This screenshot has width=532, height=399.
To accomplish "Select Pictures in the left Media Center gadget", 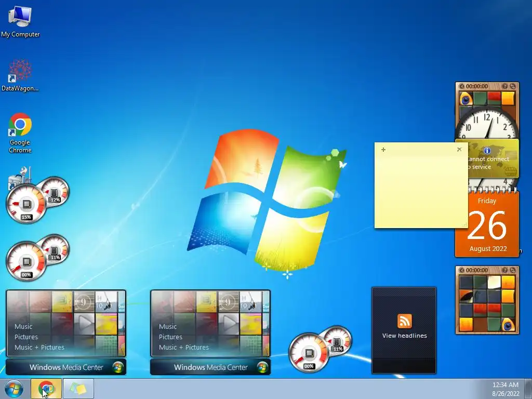I will [26, 337].
